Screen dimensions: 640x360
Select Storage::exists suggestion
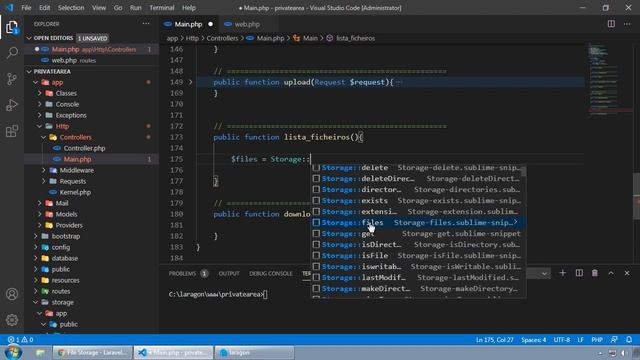click(416, 201)
